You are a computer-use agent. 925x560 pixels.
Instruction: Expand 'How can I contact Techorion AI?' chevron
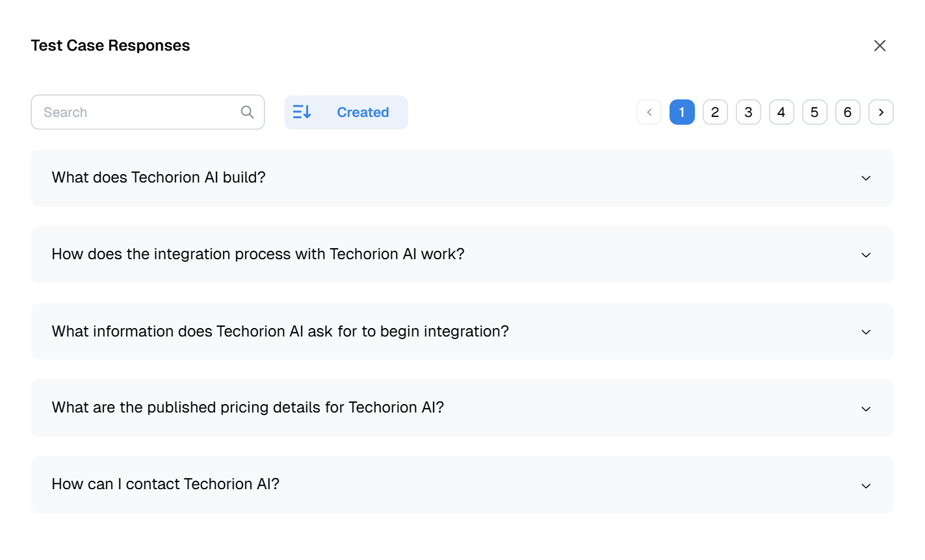[x=866, y=486]
